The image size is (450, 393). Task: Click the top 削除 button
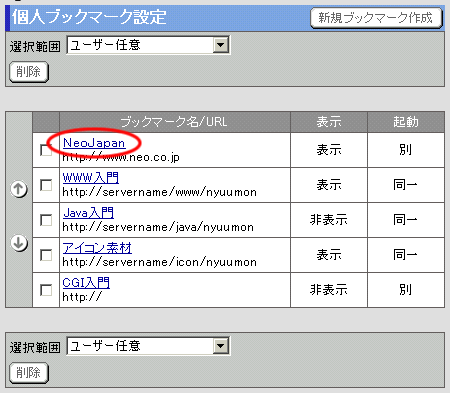click(x=29, y=72)
